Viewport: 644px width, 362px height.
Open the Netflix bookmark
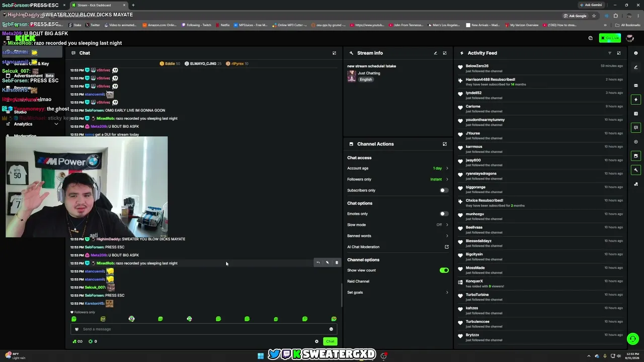pos(222,25)
